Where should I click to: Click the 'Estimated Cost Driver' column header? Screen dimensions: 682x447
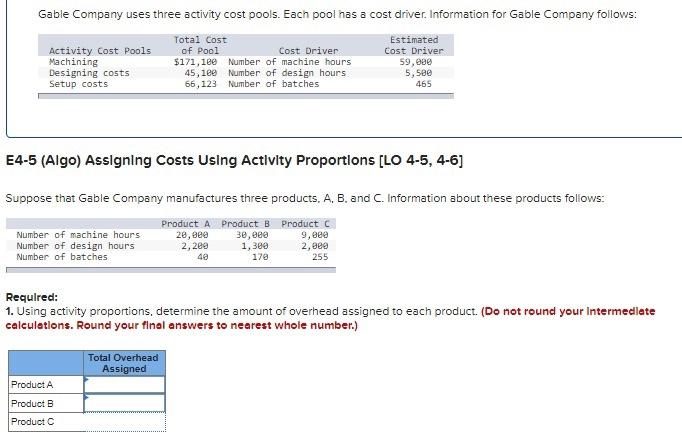click(414, 45)
